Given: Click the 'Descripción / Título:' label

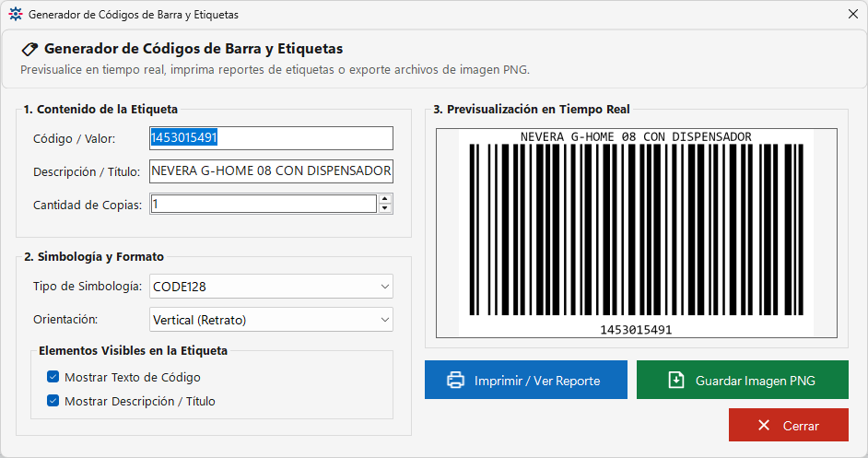Looking at the screenshot, I should tap(87, 171).
